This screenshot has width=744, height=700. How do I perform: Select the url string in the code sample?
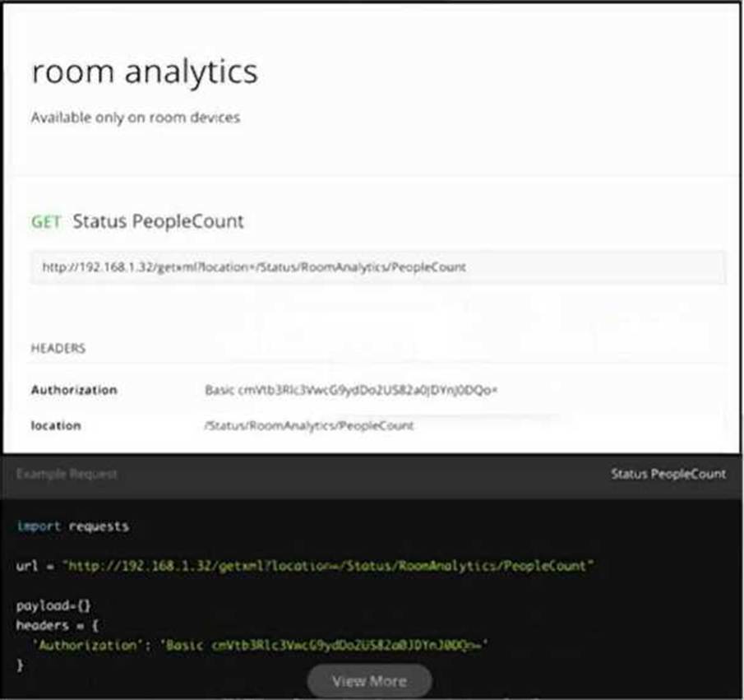326,566
